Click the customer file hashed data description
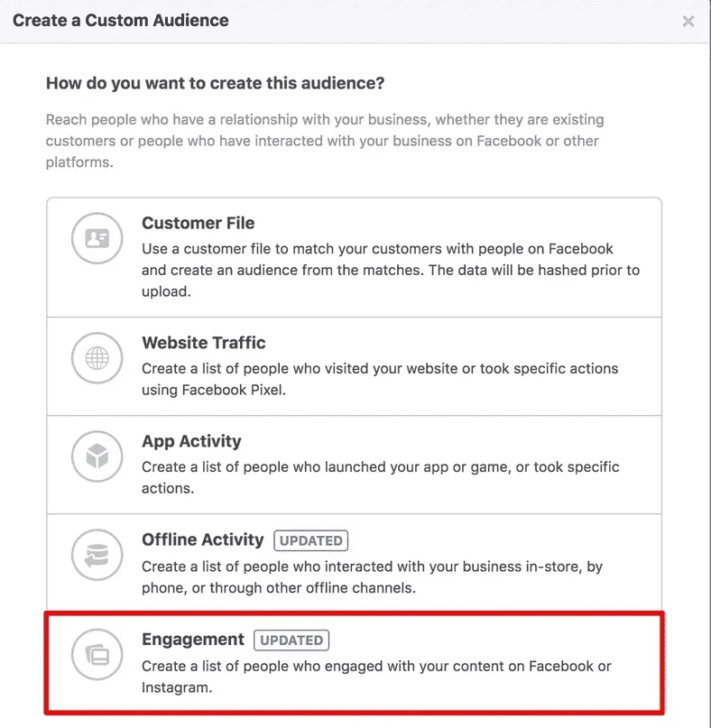This screenshot has height=728, width=711. click(x=391, y=271)
